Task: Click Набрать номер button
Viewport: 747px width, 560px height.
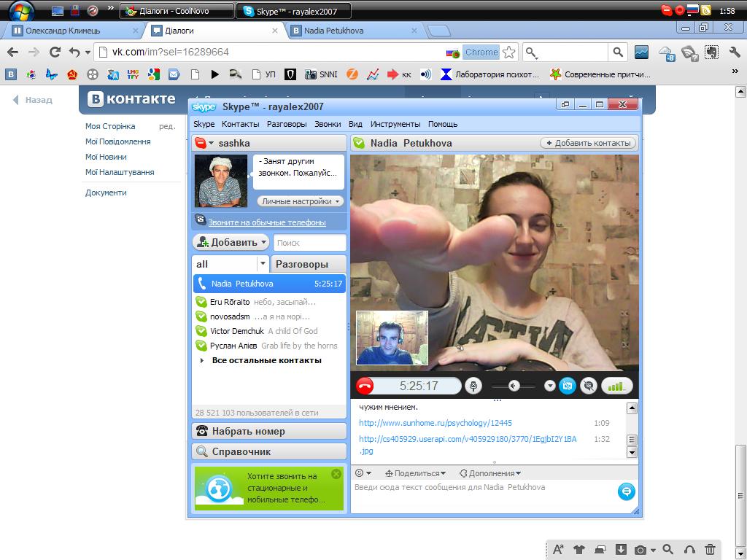Action: coord(269,431)
